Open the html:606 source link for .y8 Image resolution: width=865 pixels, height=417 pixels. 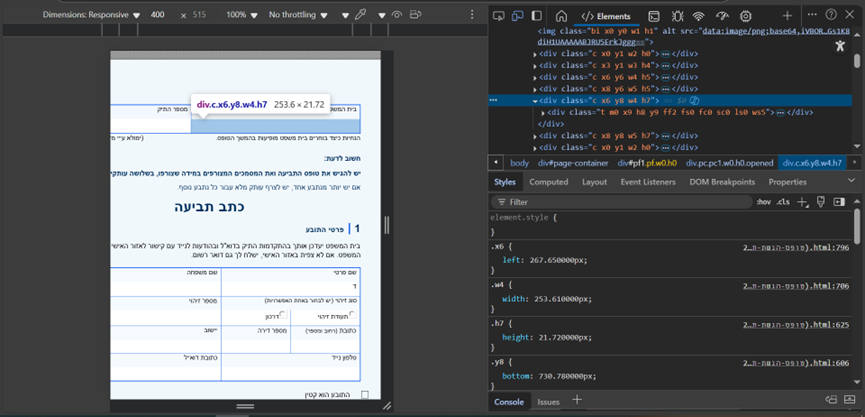[x=795, y=363]
